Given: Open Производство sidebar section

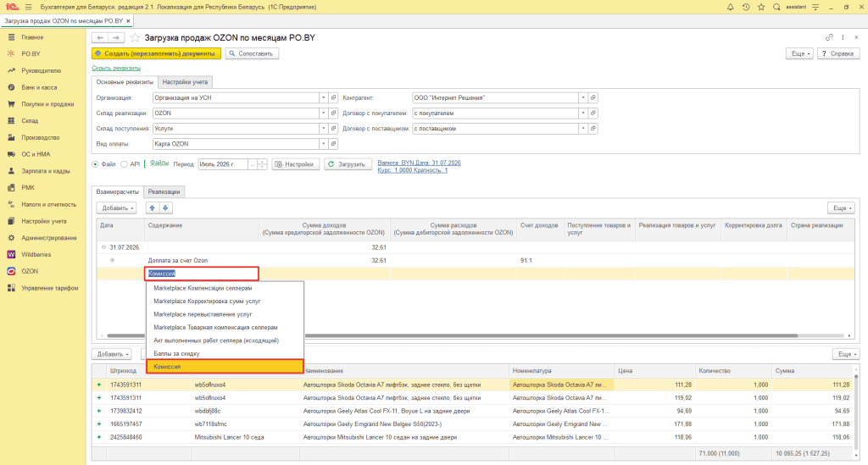Looking at the screenshot, I should tap(41, 137).
